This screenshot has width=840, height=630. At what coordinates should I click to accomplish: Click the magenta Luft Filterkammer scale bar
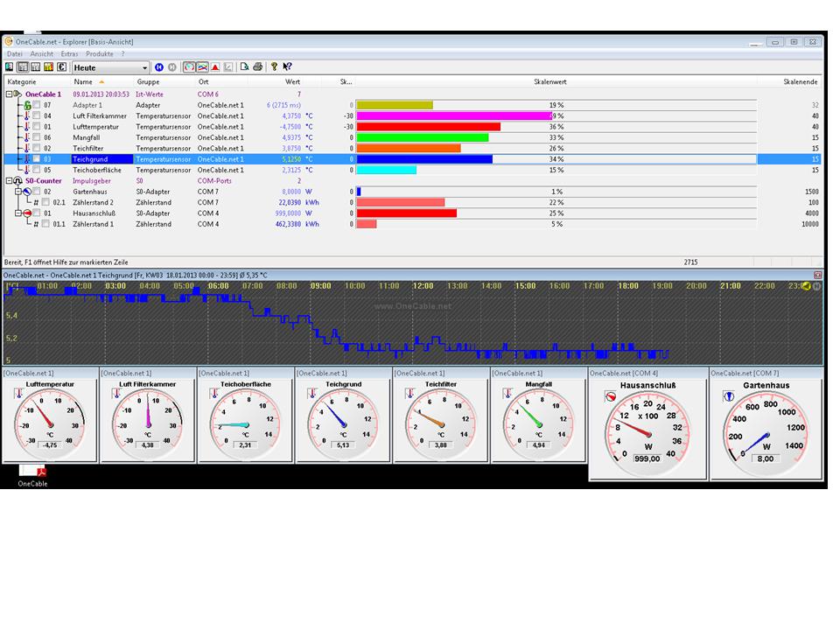(452, 115)
